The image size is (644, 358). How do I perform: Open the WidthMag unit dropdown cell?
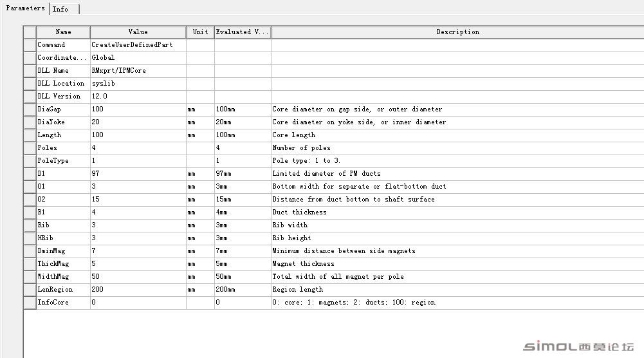click(x=200, y=277)
